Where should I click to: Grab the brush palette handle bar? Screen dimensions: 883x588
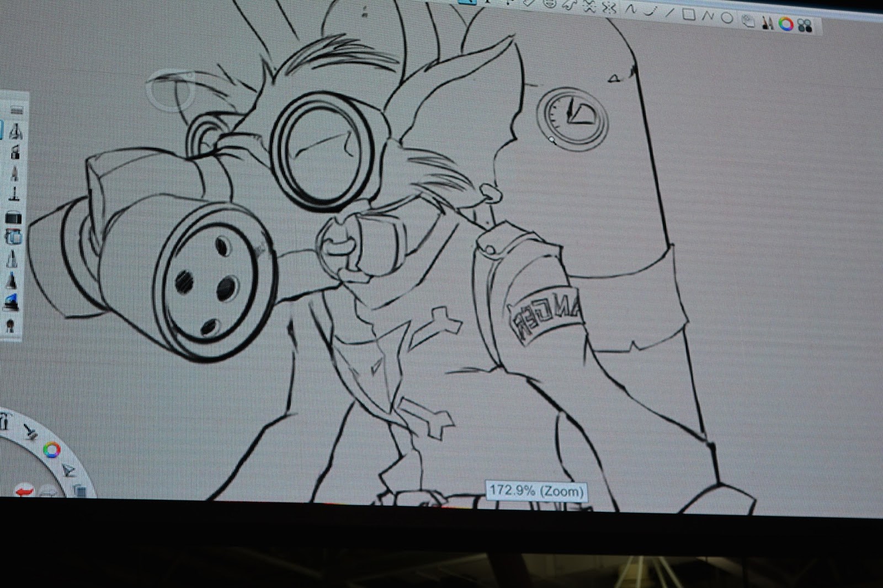[17, 110]
